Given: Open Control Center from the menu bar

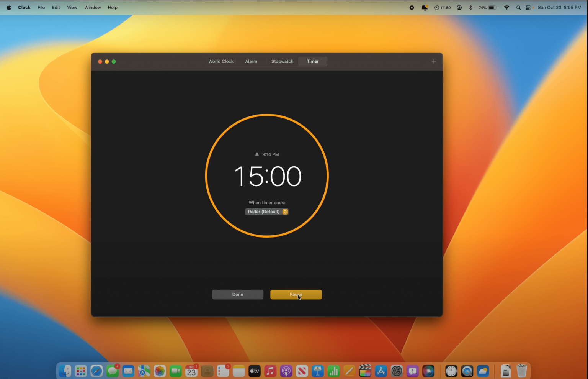Looking at the screenshot, I should tap(528, 7).
